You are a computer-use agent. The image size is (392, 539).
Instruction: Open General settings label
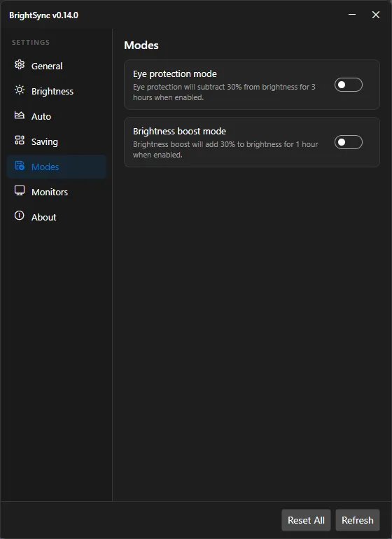[47, 66]
